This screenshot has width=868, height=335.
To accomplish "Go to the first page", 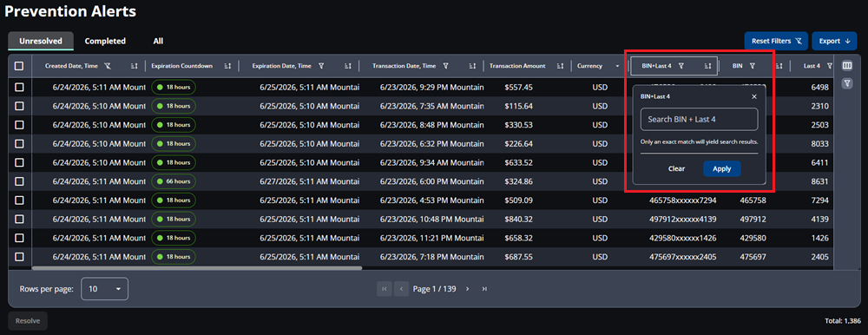I will pos(385,288).
